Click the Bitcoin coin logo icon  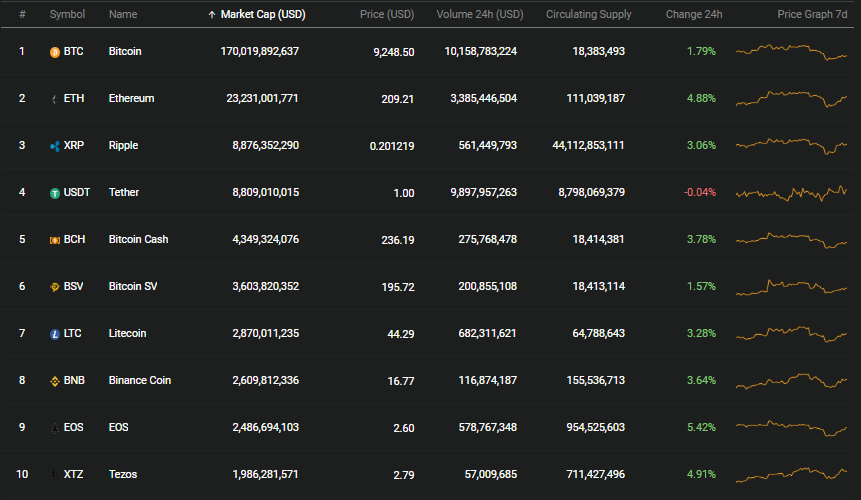pyautogui.click(x=55, y=52)
